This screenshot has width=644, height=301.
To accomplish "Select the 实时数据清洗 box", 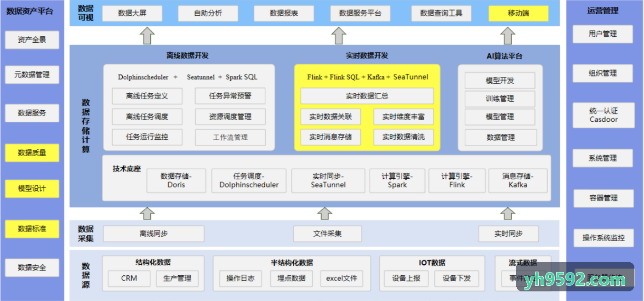I will (404, 137).
